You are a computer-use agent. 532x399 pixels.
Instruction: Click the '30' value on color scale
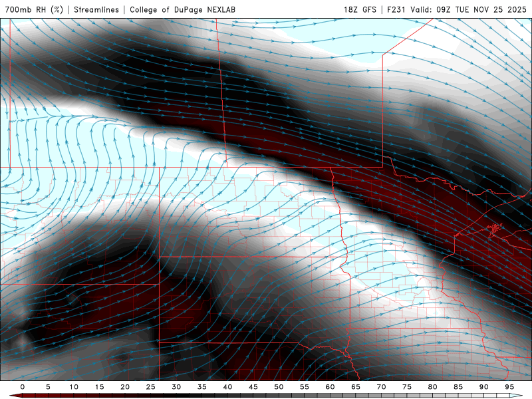tap(176, 387)
